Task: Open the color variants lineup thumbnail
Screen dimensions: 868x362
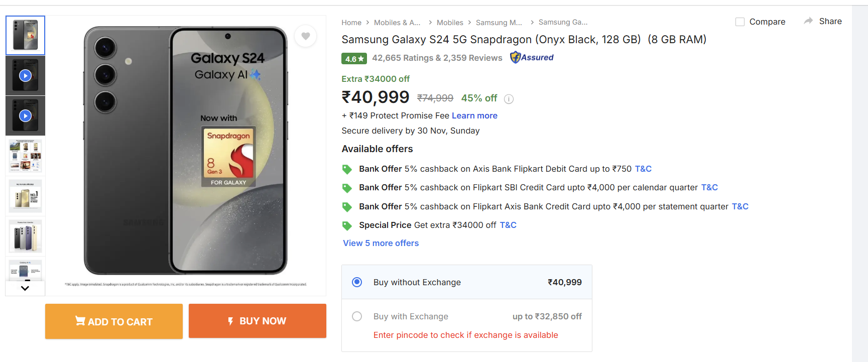Action: point(25,236)
